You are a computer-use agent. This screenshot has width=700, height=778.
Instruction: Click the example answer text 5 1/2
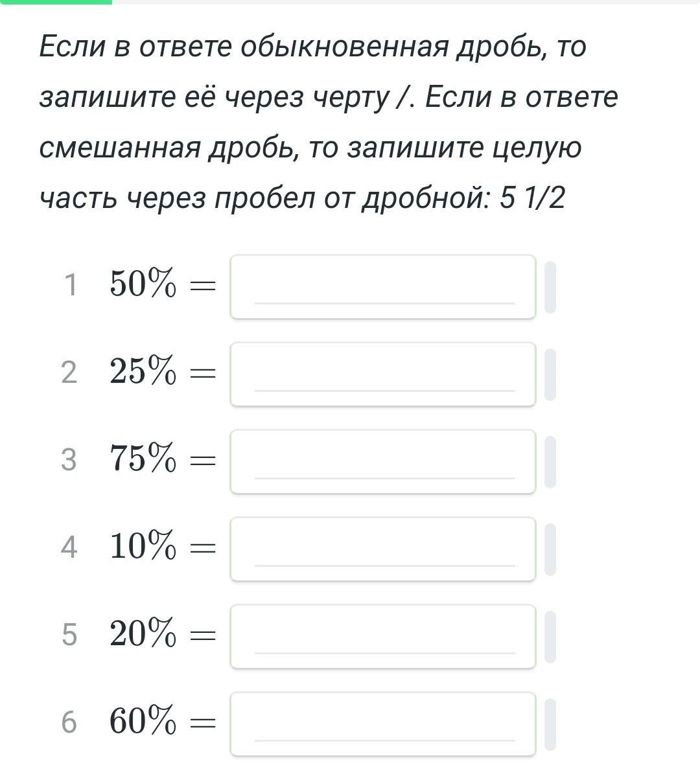(532, 198)
